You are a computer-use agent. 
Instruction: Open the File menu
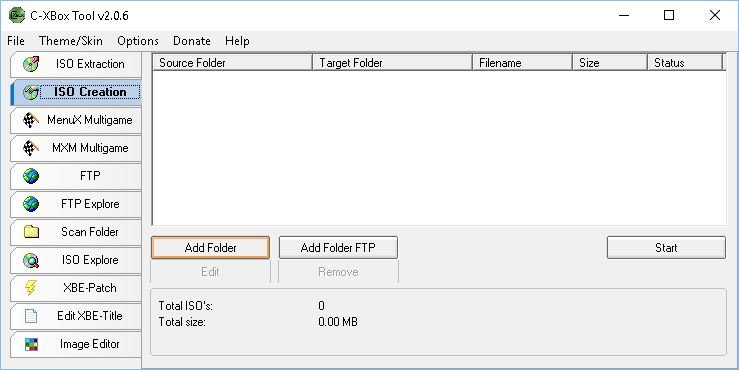point(16,41)
